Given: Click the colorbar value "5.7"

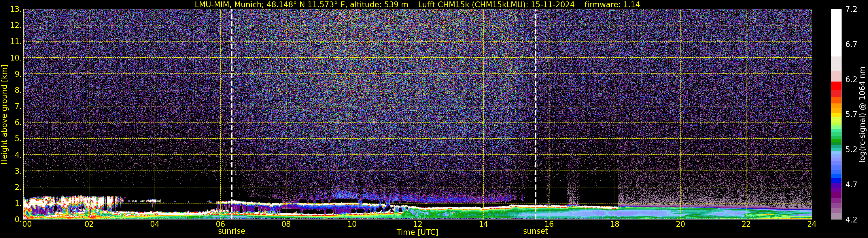Looking at the screenshot, I should (851, 115).
